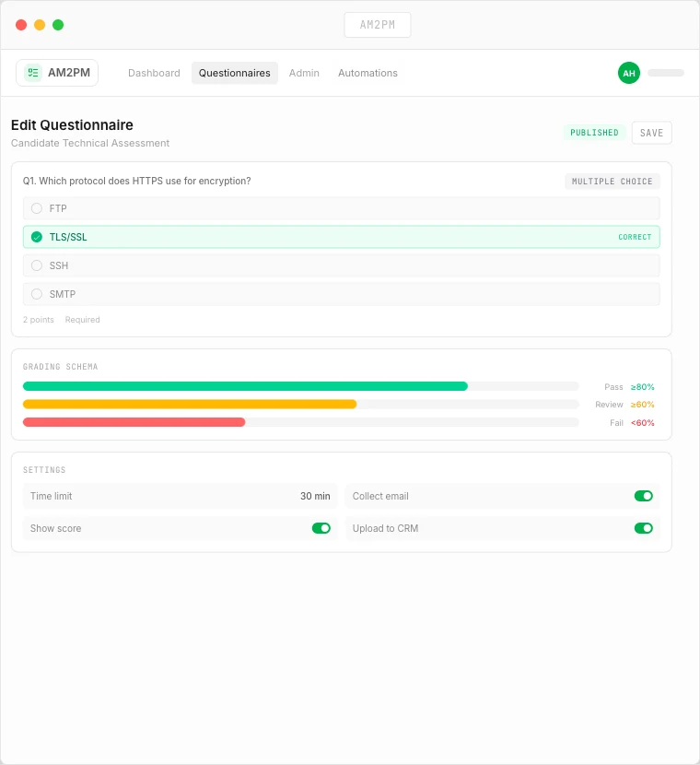Click the Required label

pos(82,320)
